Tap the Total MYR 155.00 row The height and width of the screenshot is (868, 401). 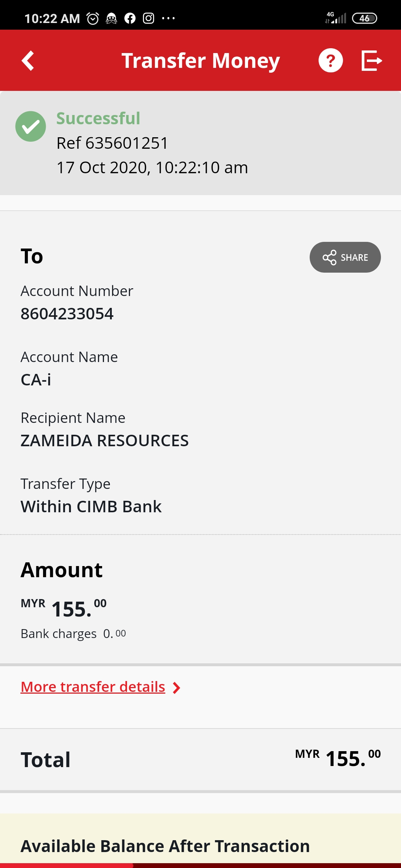200,759
